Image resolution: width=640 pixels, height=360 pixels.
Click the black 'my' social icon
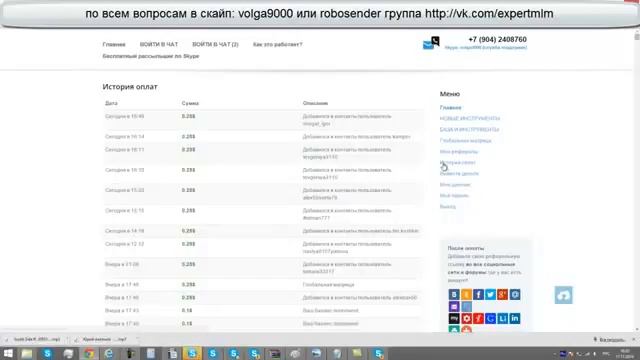pyautogui.click(x=454, y=318)
